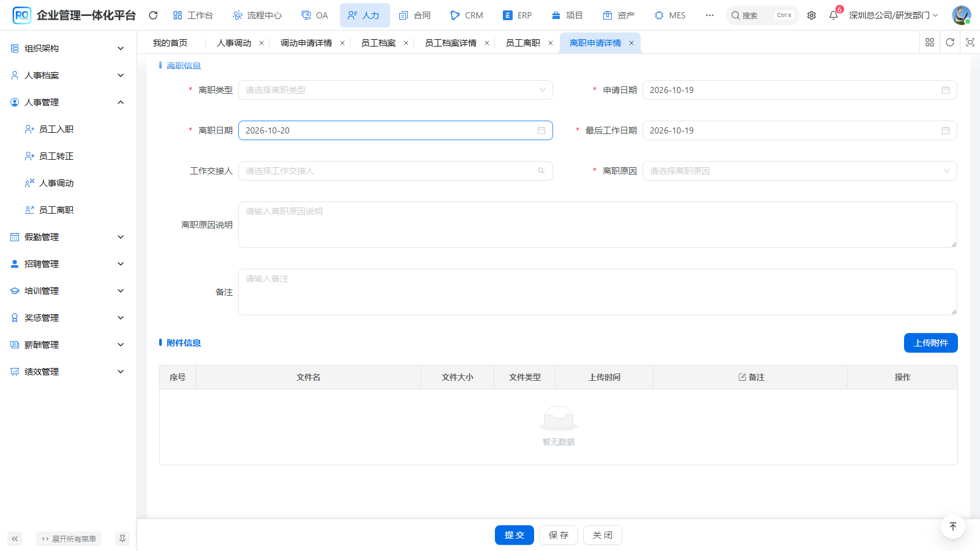Close the 离职申请详情 tab
Viewport: 980px width, 551px height.
(631, 43)
